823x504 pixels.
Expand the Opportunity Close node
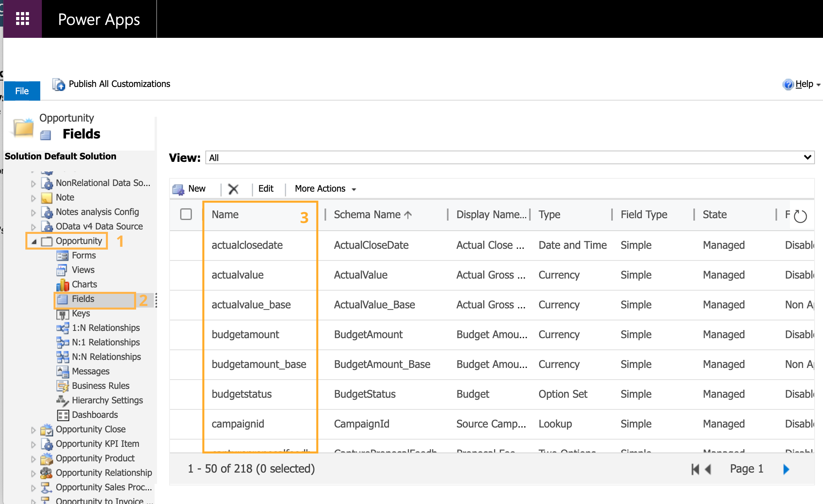[x=33, y=430]
